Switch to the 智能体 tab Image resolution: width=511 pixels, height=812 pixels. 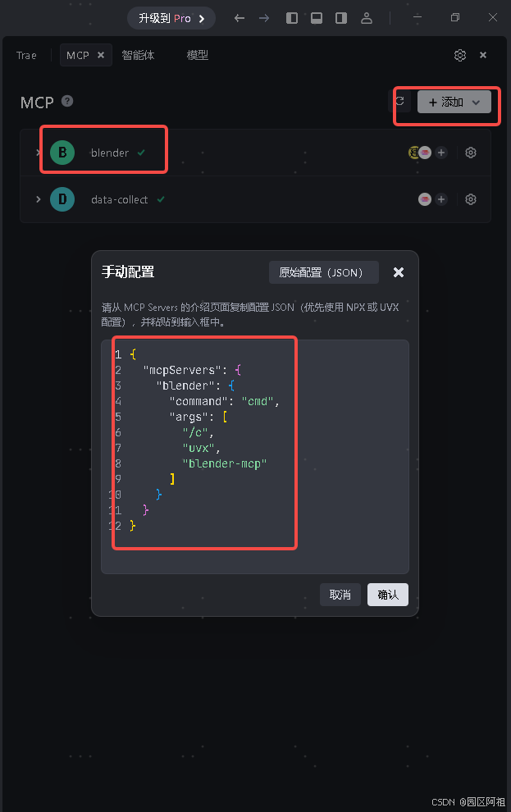pos(138,55)
